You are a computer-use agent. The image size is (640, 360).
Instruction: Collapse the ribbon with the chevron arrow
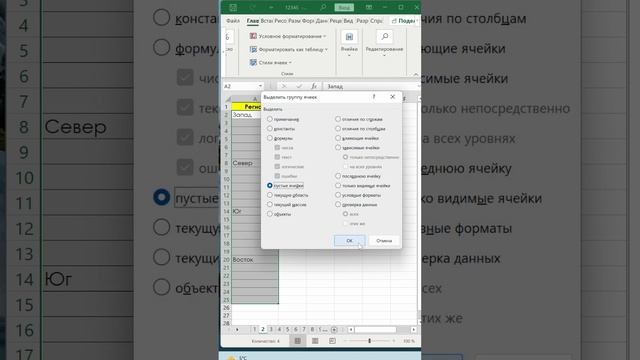416,74
